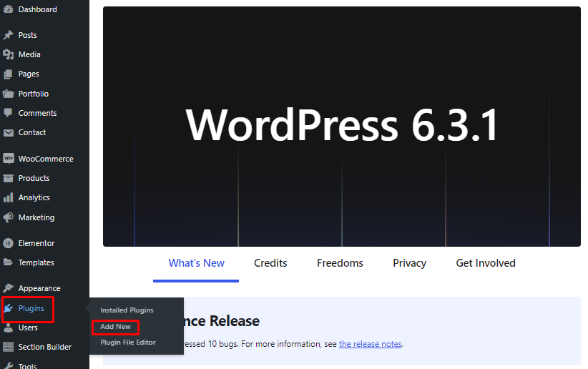Click the WooCommerce logo icon

pyautogui.click(x=9, y=159)
